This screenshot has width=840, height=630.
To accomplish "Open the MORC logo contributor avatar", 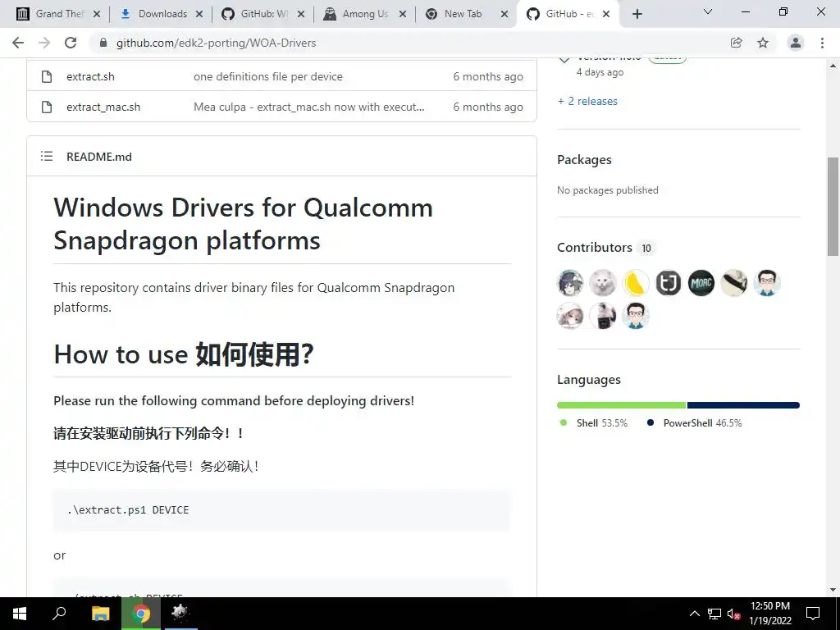I will point(701,283).
